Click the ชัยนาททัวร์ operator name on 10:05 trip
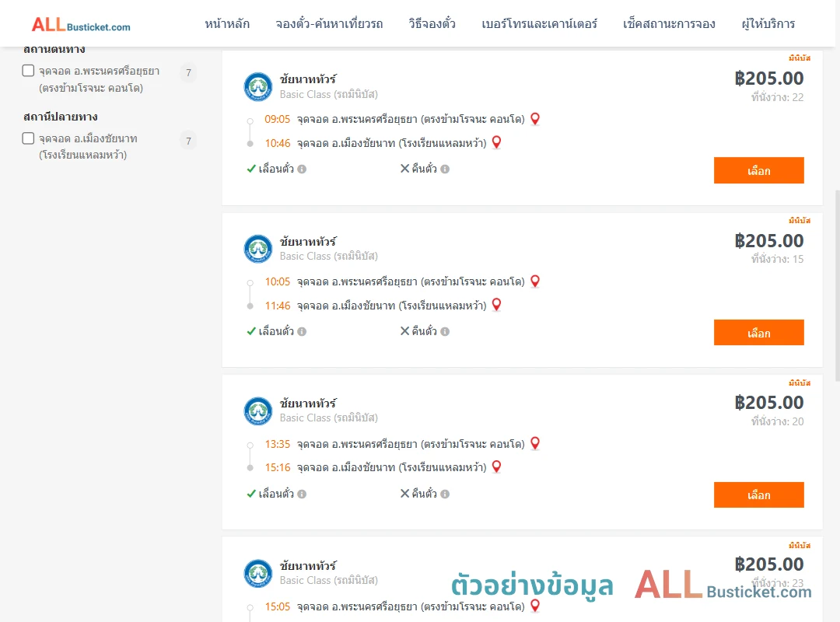Viewport: 840px width, 622px height. [308, 242]
